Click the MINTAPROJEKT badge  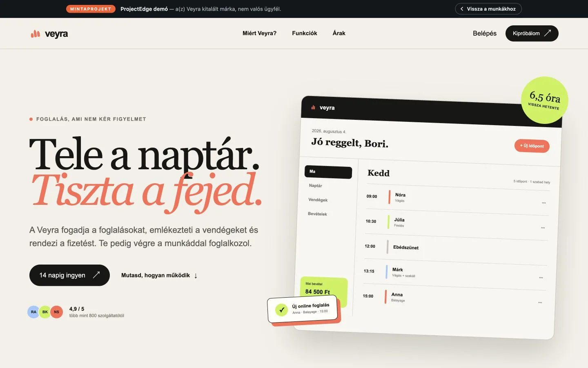(x=91, y=9)
